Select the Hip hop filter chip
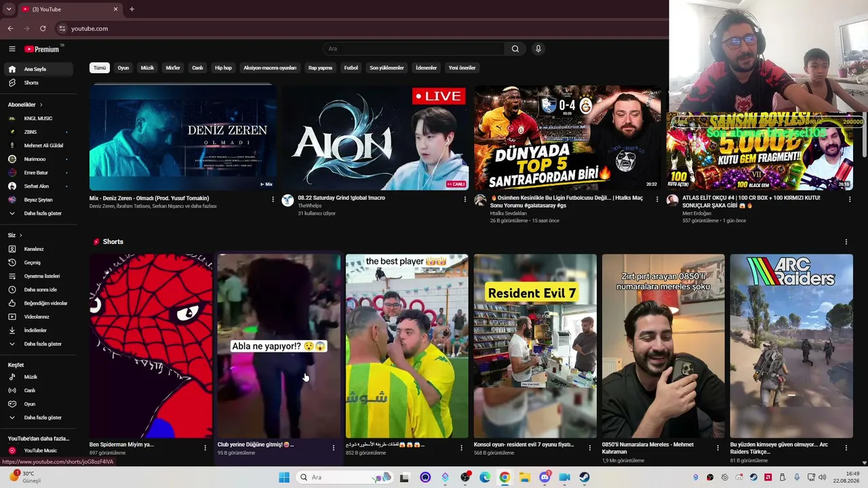The width and height of the screenshot is (868, 488). pos(223,68)
